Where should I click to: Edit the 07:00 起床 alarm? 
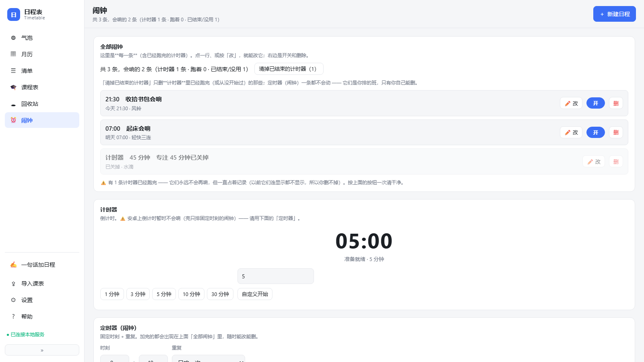tap(571, 132)
